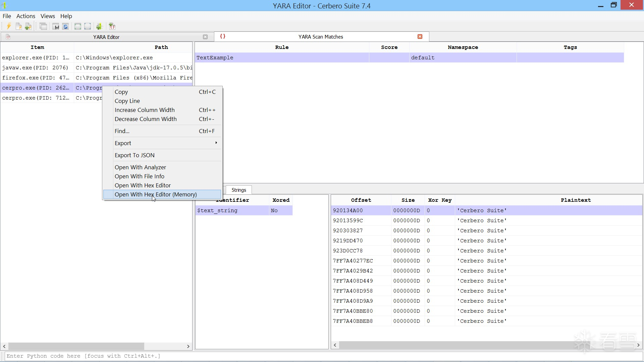The image size is (644, 362).
Task: Click the green plus YARA rule icon
Action: [112, 26]
